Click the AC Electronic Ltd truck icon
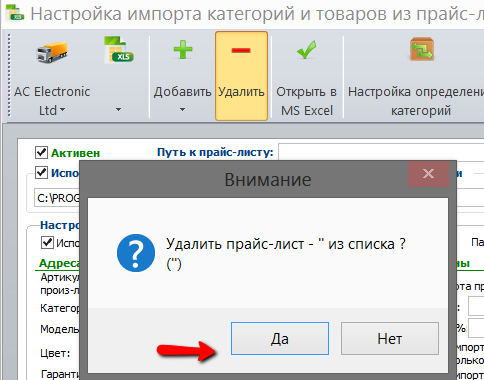 (x=52, y=52)
